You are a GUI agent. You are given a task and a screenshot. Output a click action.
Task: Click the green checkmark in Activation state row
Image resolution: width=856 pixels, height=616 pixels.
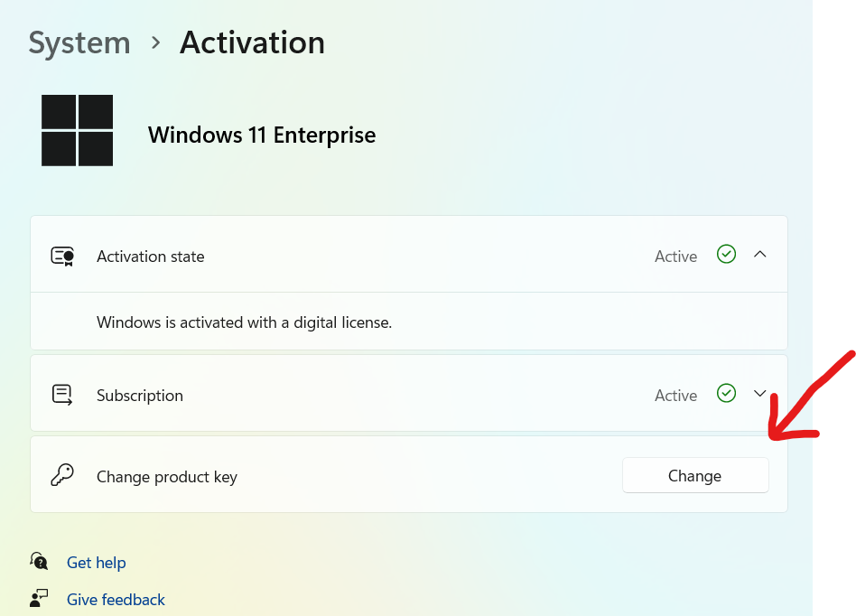pos(726,255)
